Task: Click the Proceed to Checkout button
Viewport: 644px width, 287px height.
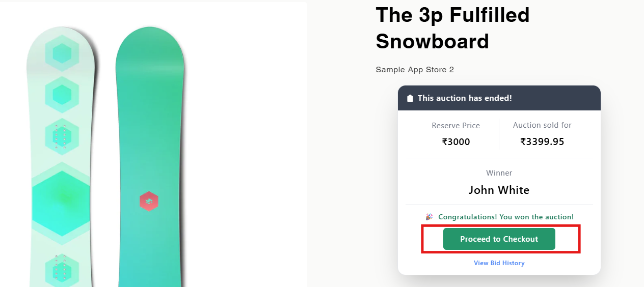Action: coord(499,239)
